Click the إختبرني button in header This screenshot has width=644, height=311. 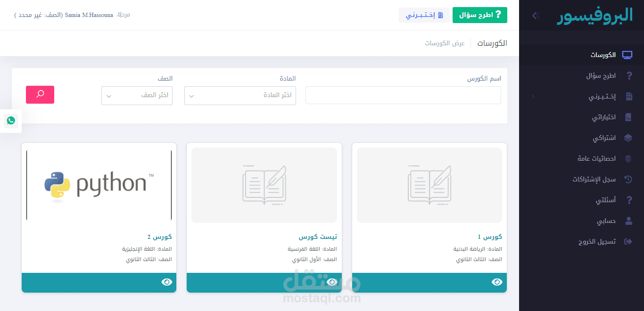tap(424, 15)
